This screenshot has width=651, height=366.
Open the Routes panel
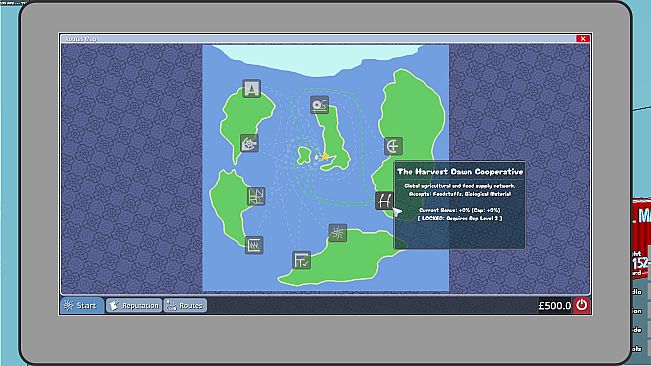coord(185,305)
